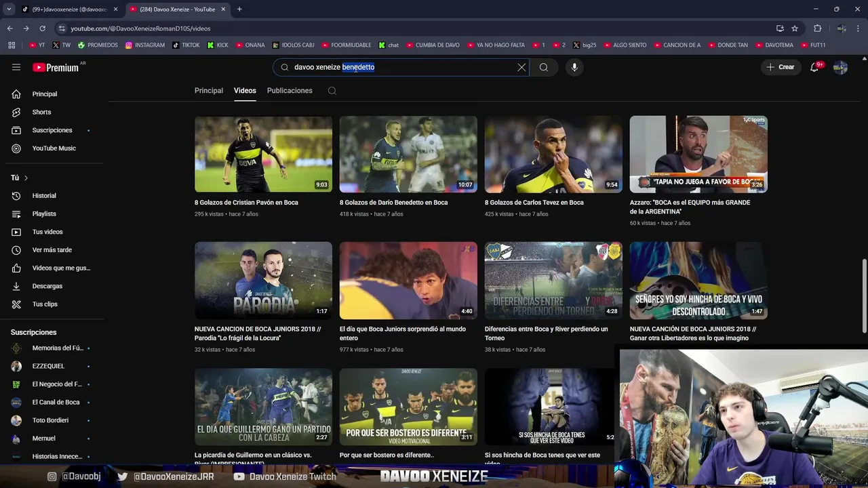Open El Canal de Boca subscription

click(54, 402)
